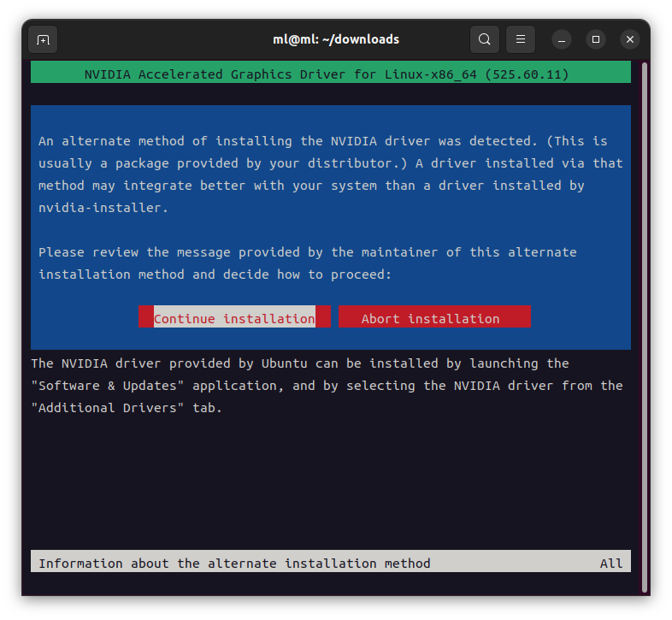Click the ml@ml: ~/downloads window title

pyautogui.click(x=336, y=39)
